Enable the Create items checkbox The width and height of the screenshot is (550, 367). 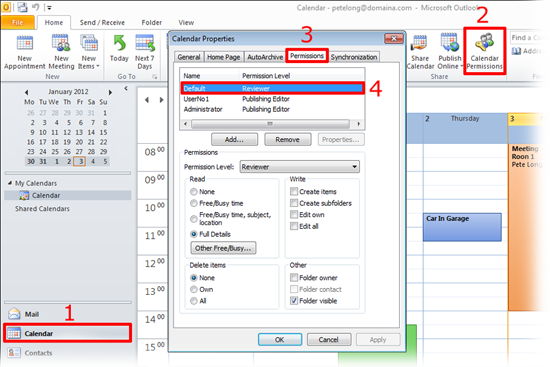[x=294, y=192]
